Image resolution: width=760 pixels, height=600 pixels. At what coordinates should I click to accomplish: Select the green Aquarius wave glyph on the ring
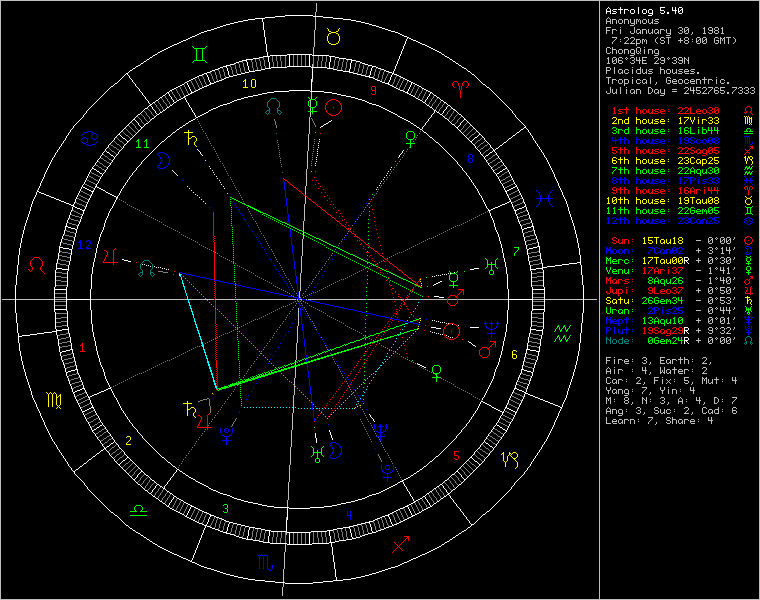click(564, 333)
